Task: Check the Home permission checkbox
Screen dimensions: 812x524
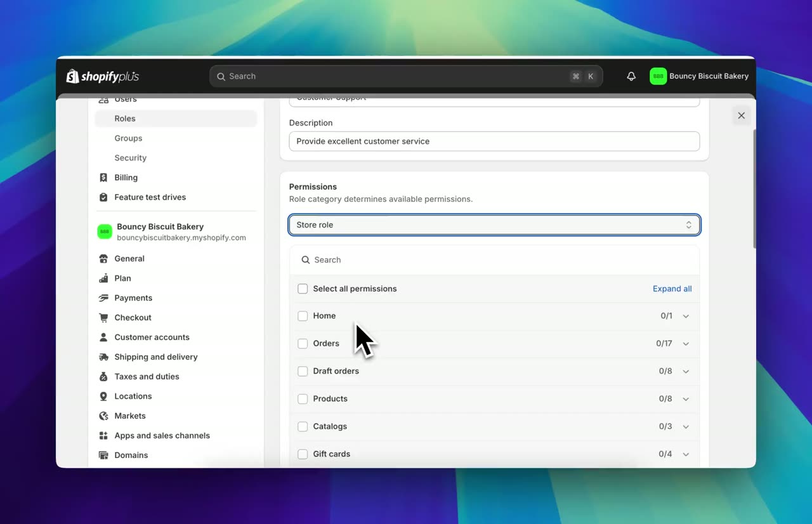Action: click(303, 316)
